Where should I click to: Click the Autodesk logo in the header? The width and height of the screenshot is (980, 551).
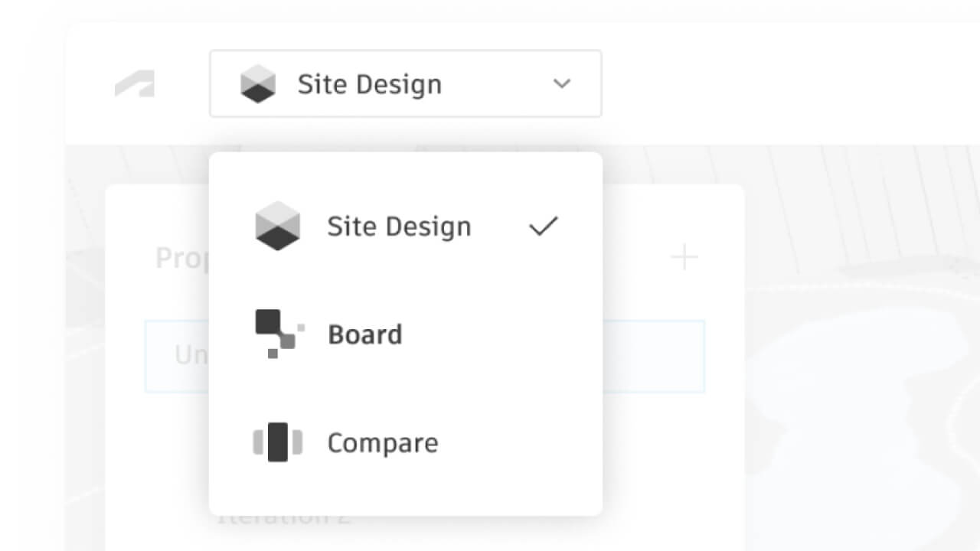point(135,84)
